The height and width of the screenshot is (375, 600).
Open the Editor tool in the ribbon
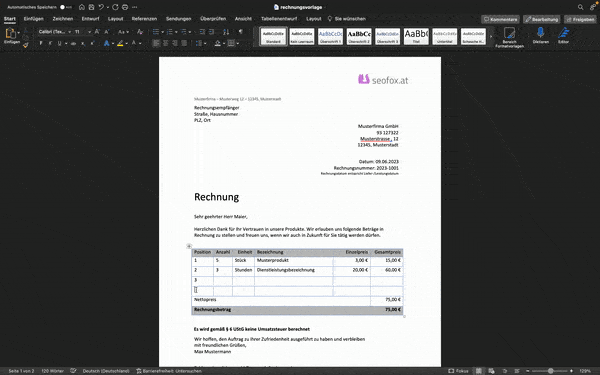pos(563,33)
